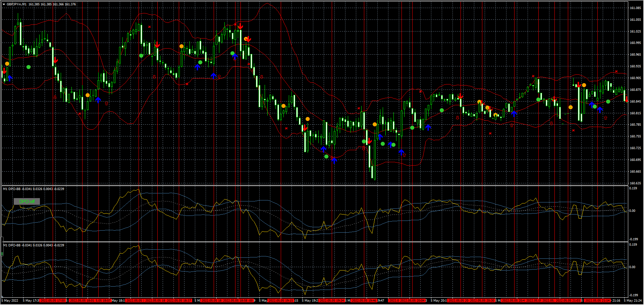Select the 2022.05.05 17:50 time marker
644x305 pixels.
click(53, 301)
